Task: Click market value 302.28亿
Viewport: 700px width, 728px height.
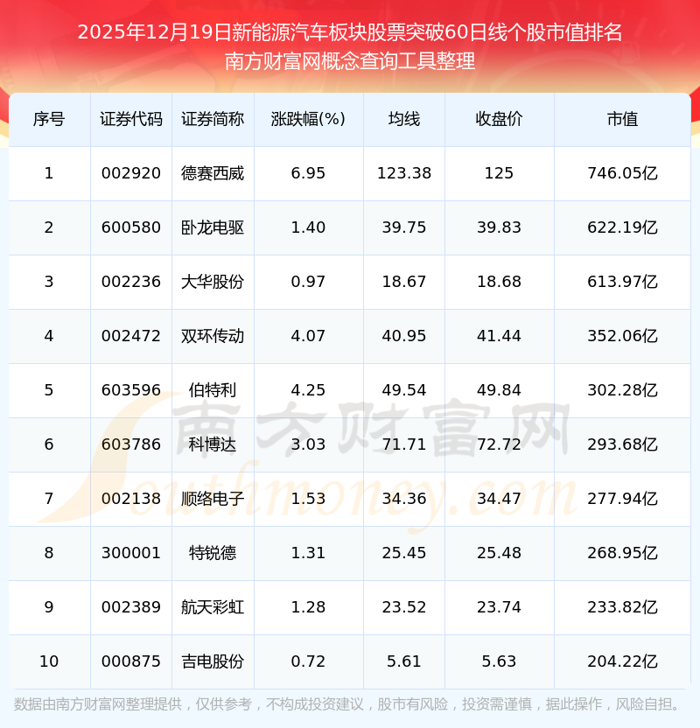Action: (622, 390)
